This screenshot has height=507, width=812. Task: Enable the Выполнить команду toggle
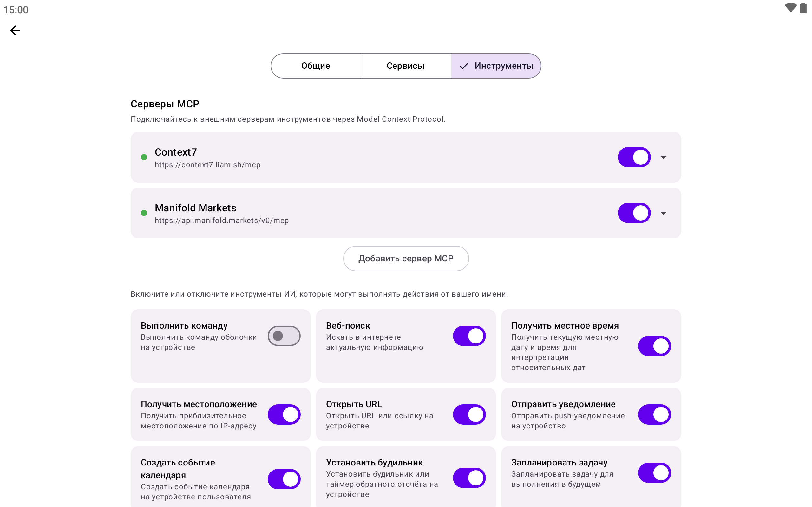(284, 336)
